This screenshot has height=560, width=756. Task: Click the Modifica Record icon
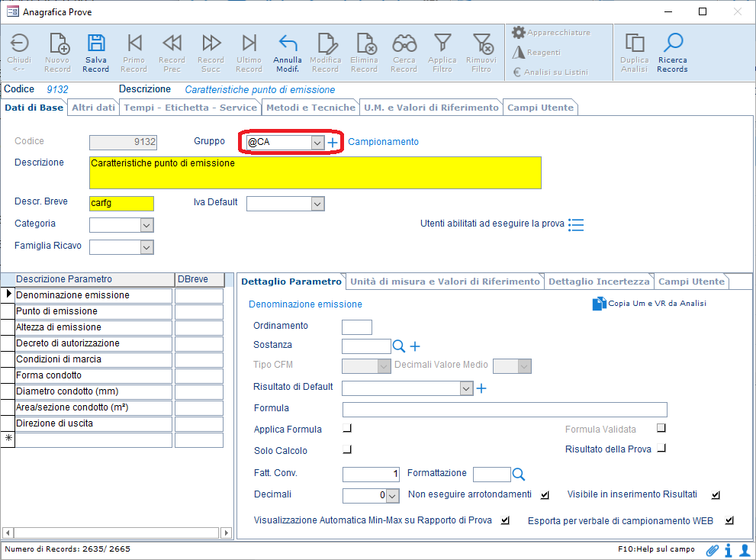326,53
